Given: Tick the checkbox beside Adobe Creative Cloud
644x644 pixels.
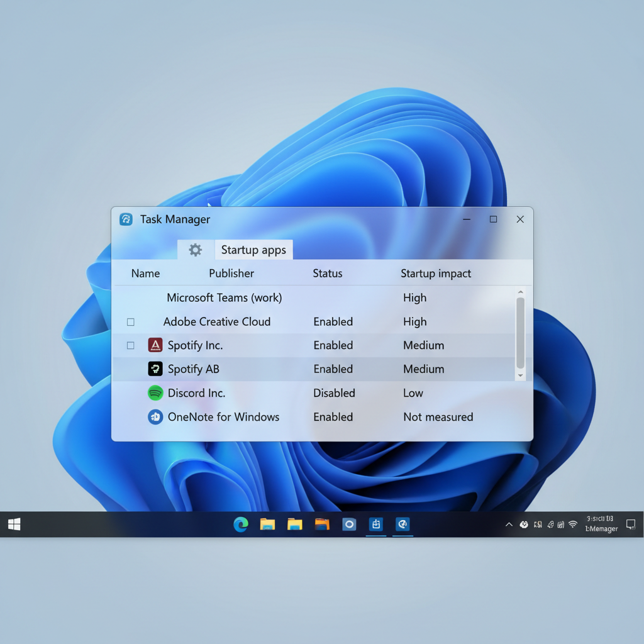Looking at the screenshot, I should pyautogui.click(x=131, y=322).
